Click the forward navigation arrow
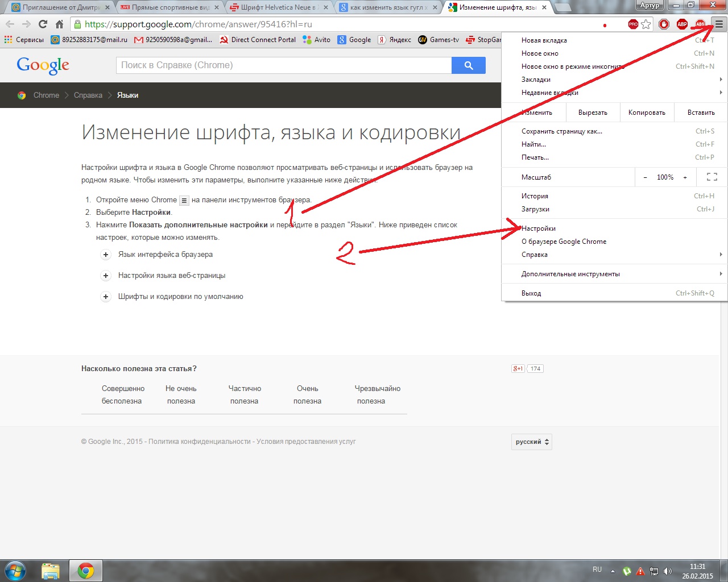The width and height of the screenshot is (728, 582). (x=26, y=24)
